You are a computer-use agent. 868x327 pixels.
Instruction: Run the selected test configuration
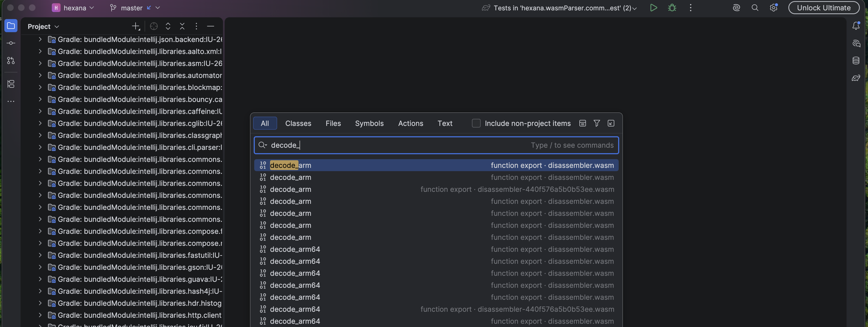click(x=653, y=8)
